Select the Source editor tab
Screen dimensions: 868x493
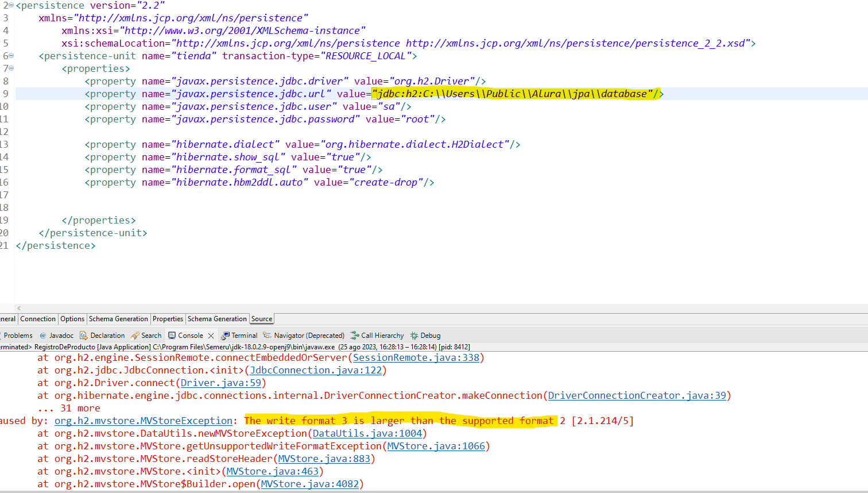click(x=262, y=319)
